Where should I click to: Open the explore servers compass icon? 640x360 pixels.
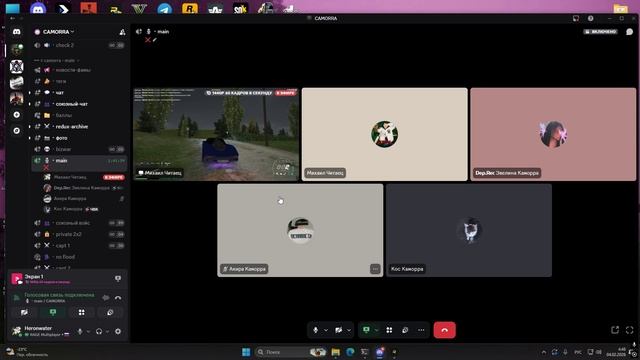(16, 131)
